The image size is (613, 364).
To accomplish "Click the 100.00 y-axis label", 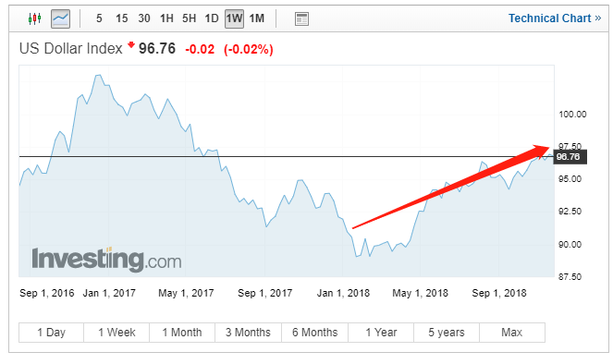I will 572,115.
